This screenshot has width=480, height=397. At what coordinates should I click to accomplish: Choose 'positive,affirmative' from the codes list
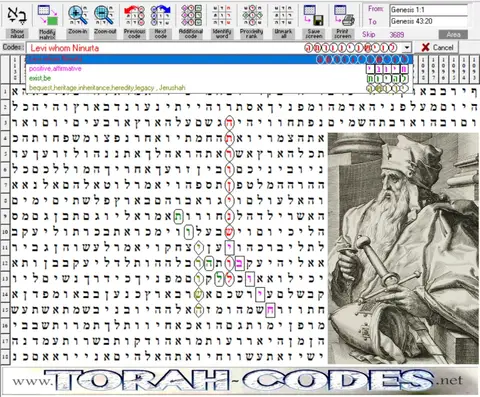coord(219,69)
